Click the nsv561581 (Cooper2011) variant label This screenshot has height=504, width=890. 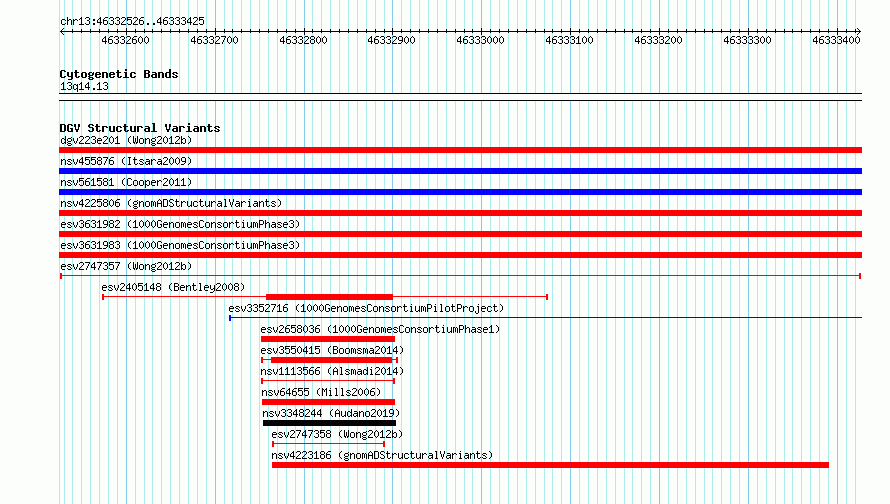tap(126, 182)
